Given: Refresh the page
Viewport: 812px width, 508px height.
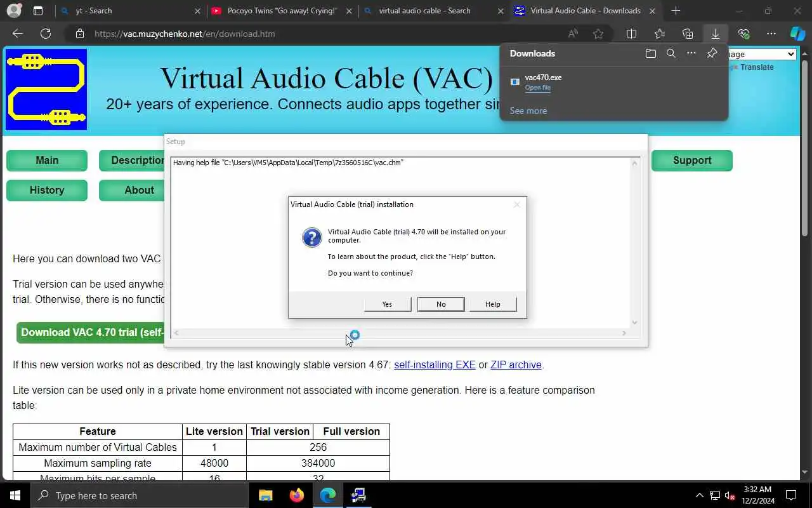Looking at the screenshot, I should pos(46,34).
